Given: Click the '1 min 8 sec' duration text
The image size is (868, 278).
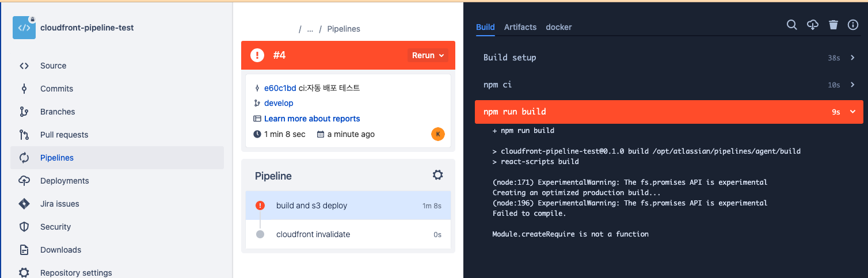Looking at the screenshot, I should point(284,134).
